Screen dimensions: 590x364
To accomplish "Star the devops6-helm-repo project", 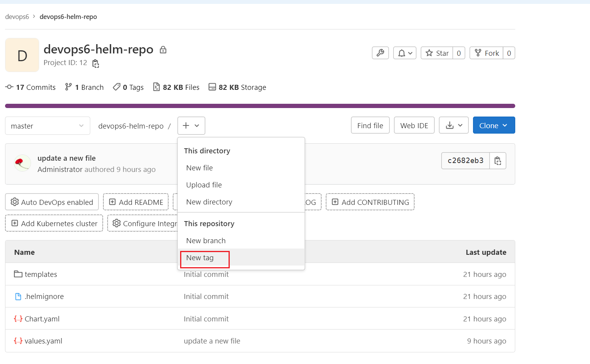I will coord(437,53).
